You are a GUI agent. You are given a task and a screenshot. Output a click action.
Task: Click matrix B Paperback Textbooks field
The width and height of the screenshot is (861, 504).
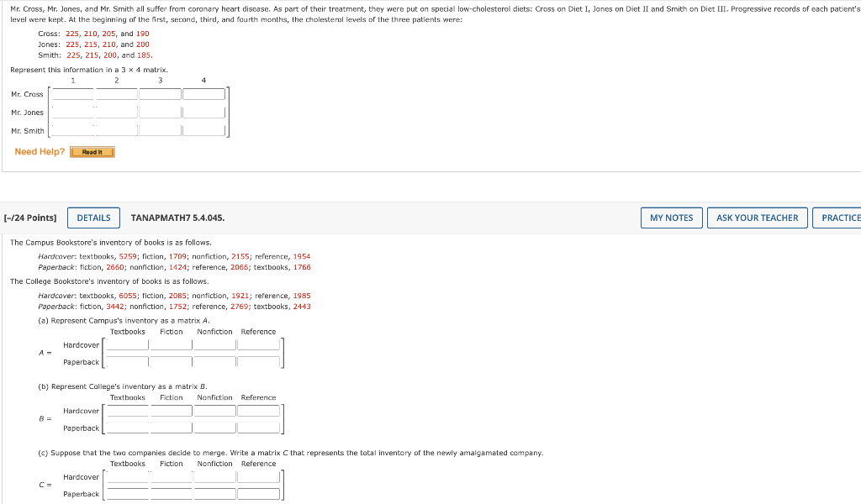(x=128, y=428)
